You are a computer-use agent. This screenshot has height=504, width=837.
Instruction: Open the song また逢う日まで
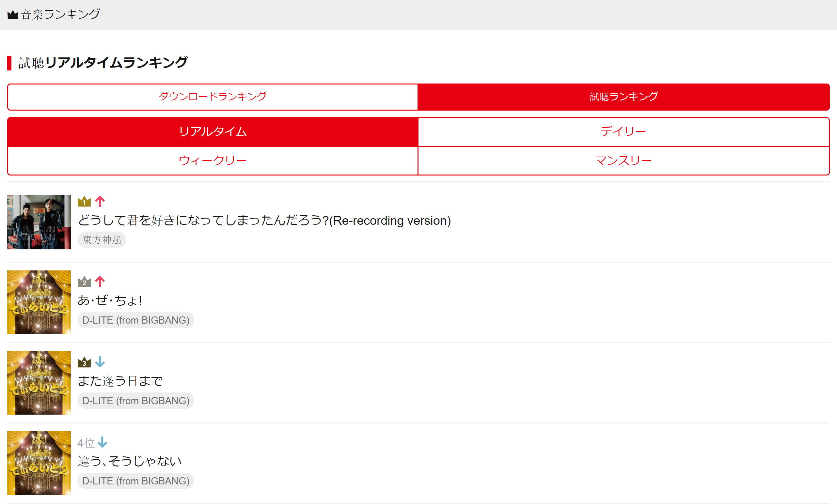point(120,381)
